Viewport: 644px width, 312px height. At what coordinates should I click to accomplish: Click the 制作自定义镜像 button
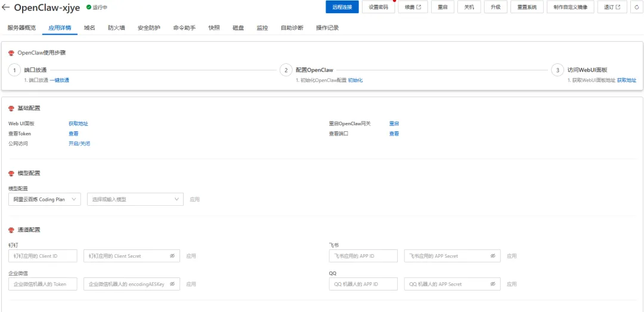[570, 7]
